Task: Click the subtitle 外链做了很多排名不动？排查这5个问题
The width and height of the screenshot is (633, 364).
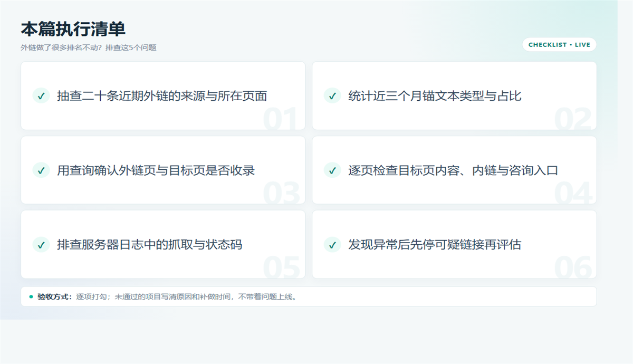Action: 89,47
